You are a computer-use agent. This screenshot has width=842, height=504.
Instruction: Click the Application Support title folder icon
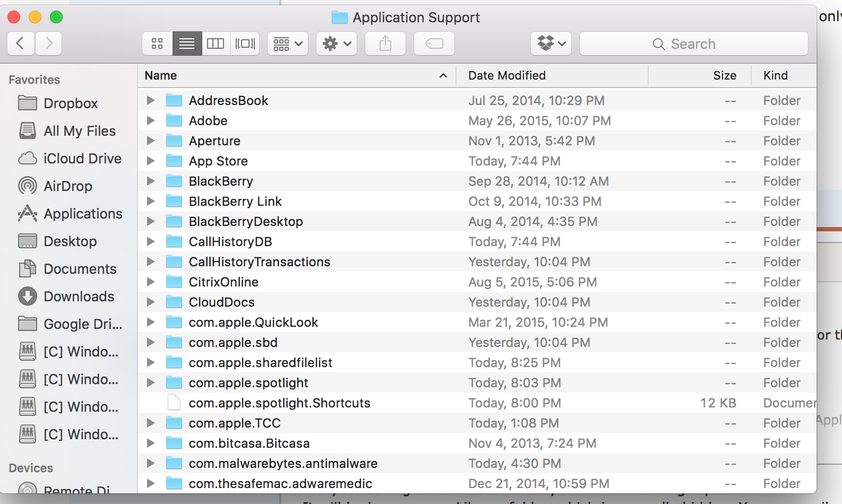(x=340, y=18)
